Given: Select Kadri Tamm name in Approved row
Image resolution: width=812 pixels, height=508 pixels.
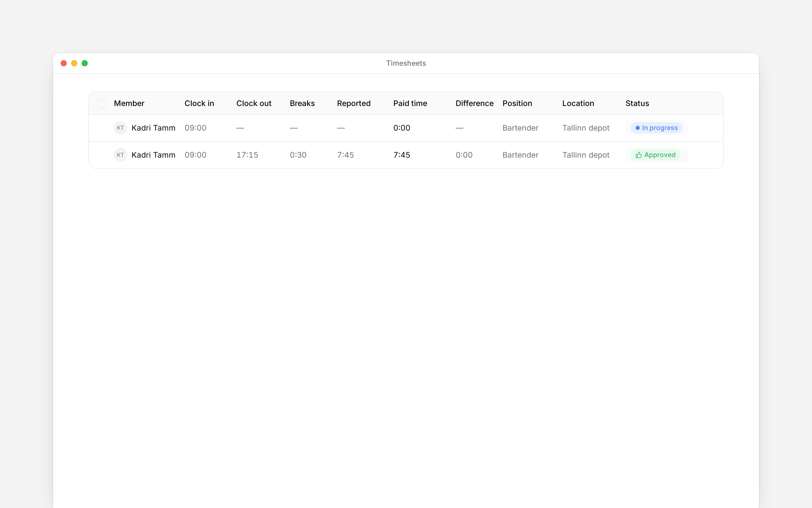Looking at the screenshot, I should click(x=153, y=155).
